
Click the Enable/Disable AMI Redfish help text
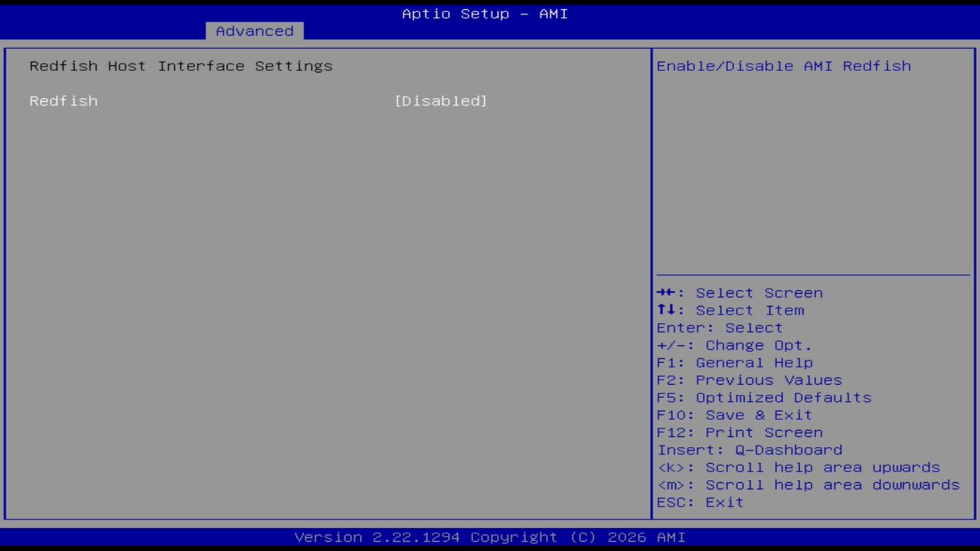[x=783, y=66]
